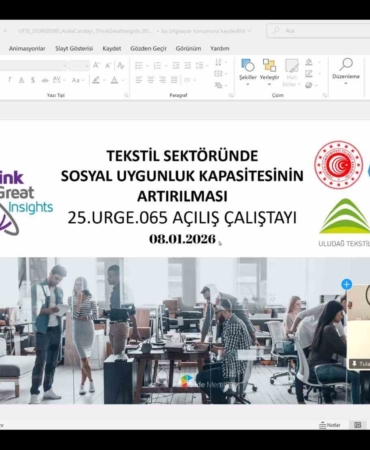Decrease the list indent level

point(176,65)
